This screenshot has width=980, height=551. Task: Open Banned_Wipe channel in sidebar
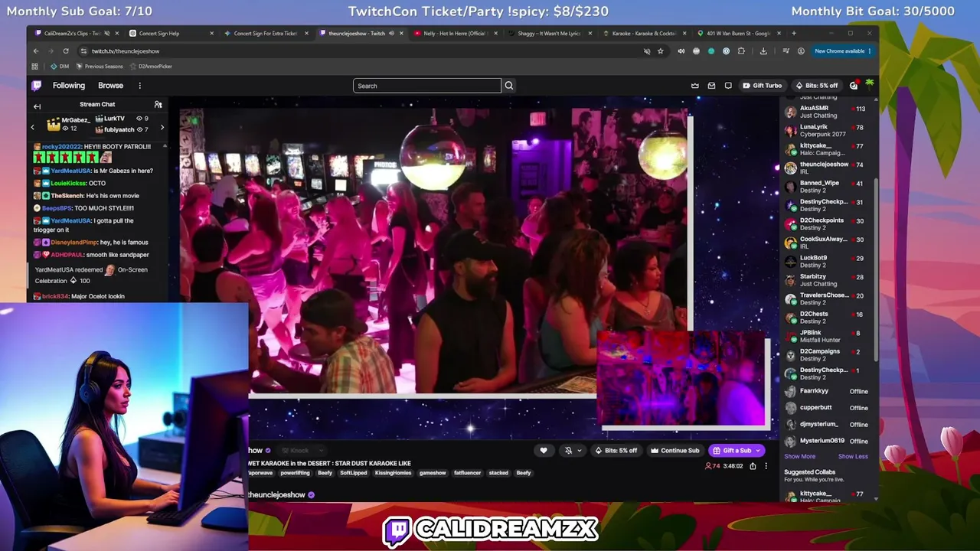point(825,187)
